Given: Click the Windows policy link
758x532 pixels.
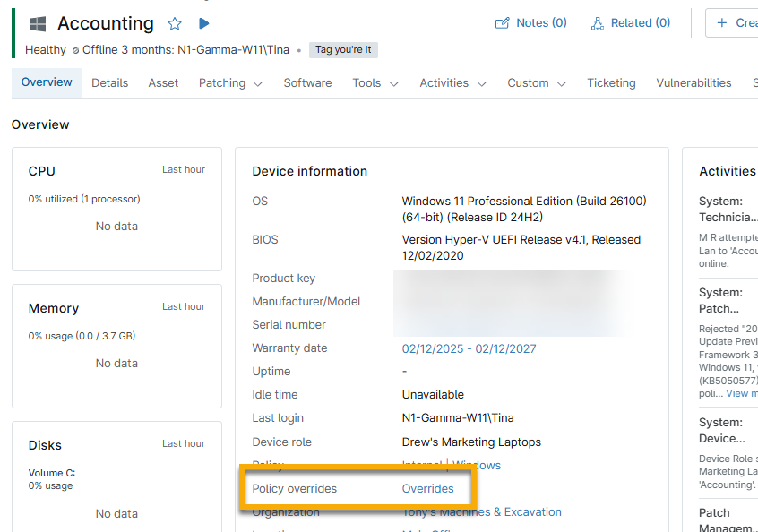Looking at the screenshot, I should 477,466.
